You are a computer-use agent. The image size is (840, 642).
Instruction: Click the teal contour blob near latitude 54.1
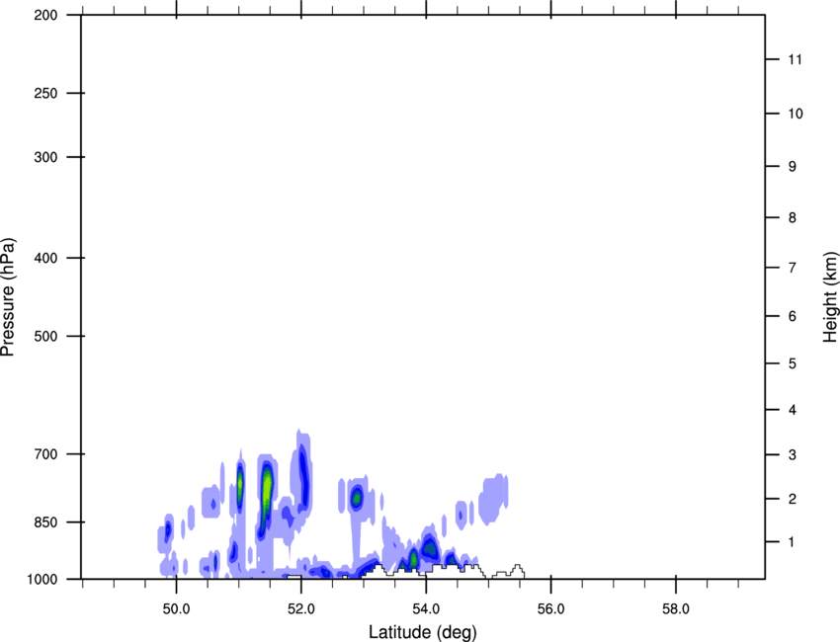pyautogui.click(x=429, y=548)
